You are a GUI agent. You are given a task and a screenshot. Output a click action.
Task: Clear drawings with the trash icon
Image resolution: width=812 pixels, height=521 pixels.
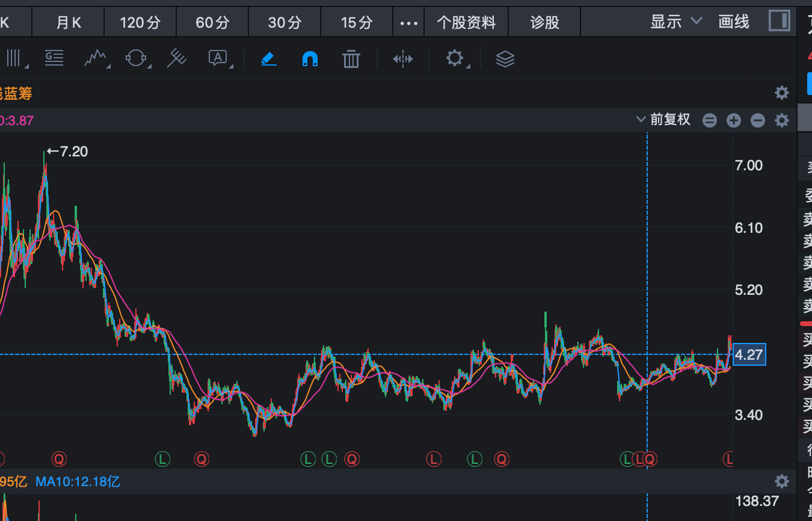coord(351,58)
